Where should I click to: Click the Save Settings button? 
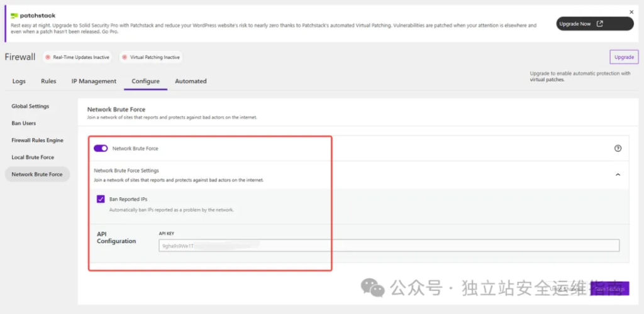(x=609, y=289)
